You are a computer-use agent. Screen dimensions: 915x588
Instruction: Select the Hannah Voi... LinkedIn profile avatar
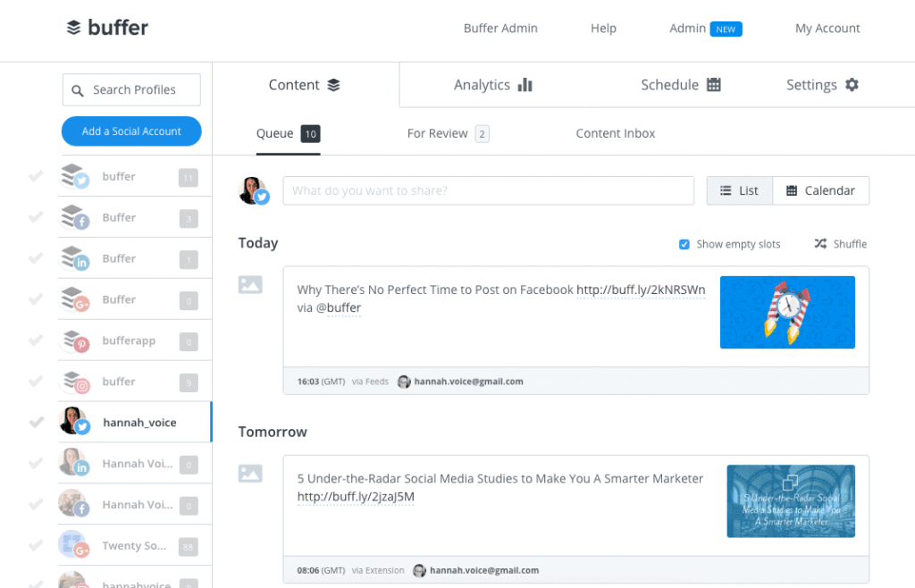[73, 463]
